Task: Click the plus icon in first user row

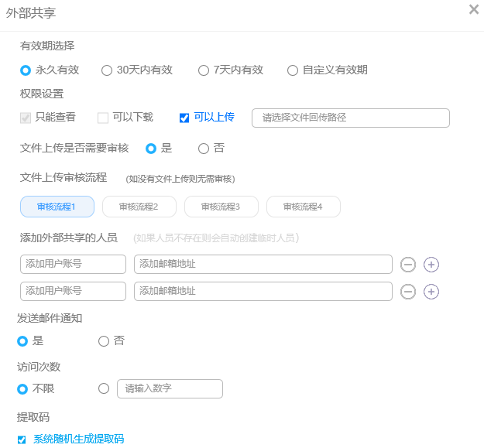Action: tap(431, 265)
